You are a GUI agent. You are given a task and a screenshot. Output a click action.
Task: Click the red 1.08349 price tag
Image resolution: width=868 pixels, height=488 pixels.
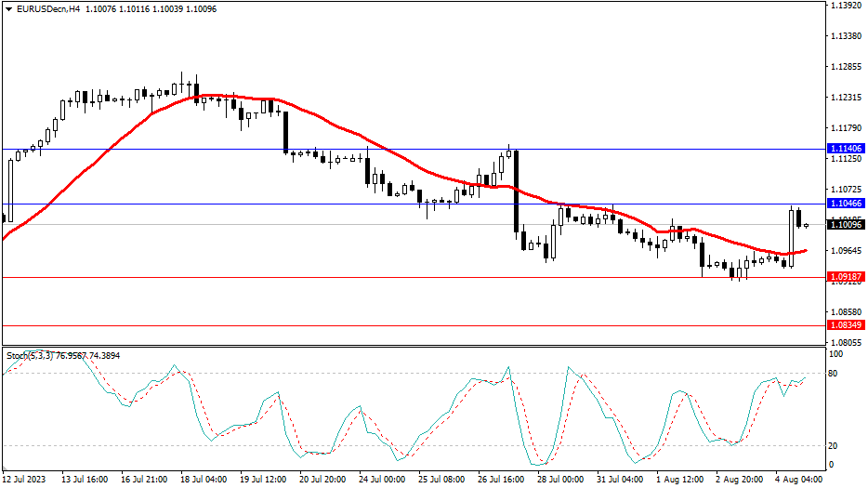tap(845, 325)
